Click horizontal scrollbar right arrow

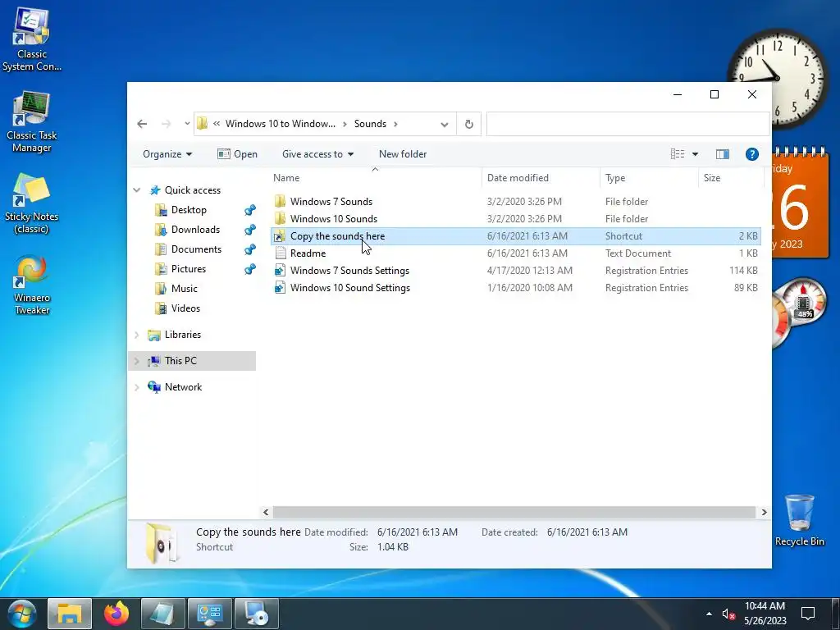pyautogui.click(x=764, y=512)
